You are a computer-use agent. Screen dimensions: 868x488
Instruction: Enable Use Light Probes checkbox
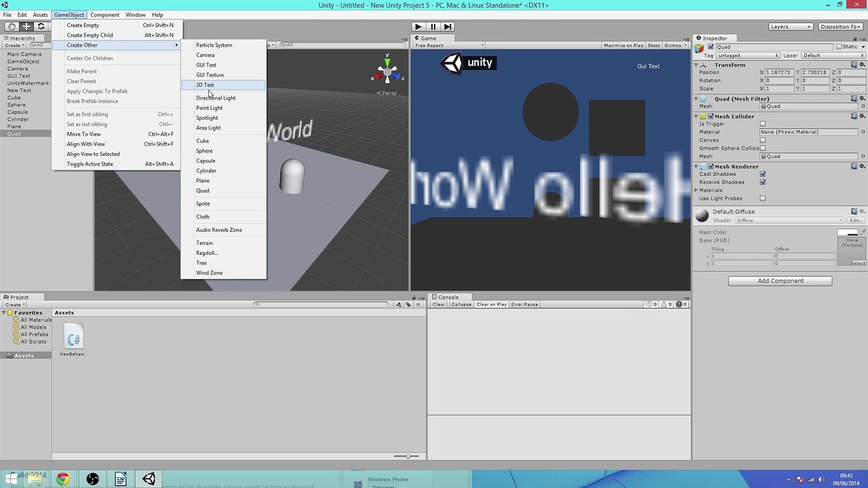pos(763,199)
